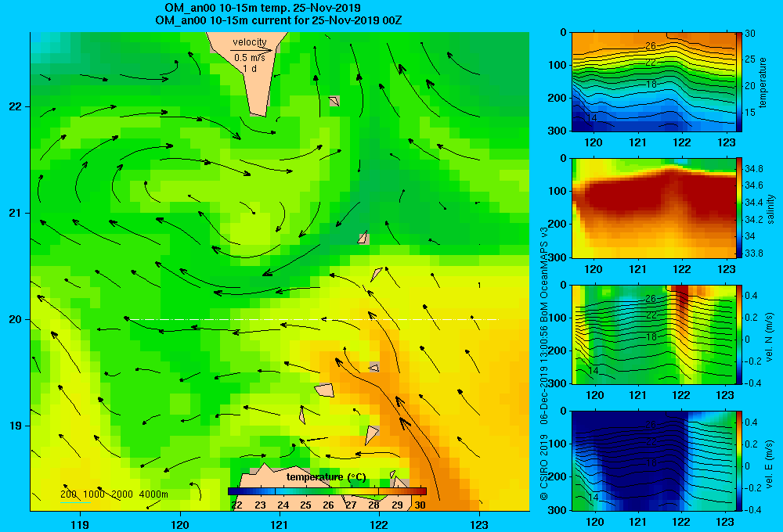The width and height of the screenshot is (783, 532).
Task: Click the title line "OM_an00 10-15m temp. 25-Nov-2019"
Action: pos(262,8)
